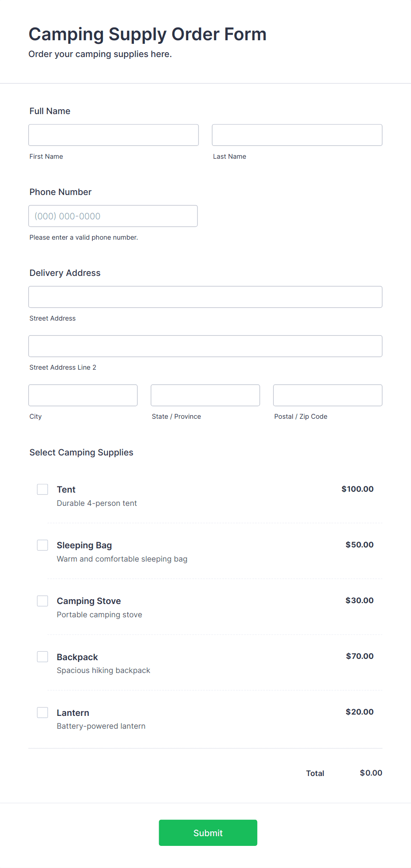This screenshot has height=868, width=411.
Task: Click the Backpack item label
Action: coord(77,657)
